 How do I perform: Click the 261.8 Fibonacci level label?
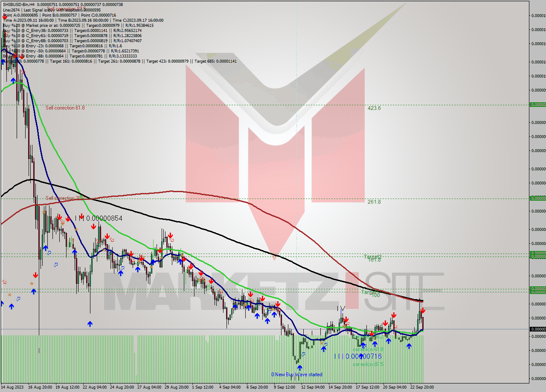click(374, 202)
